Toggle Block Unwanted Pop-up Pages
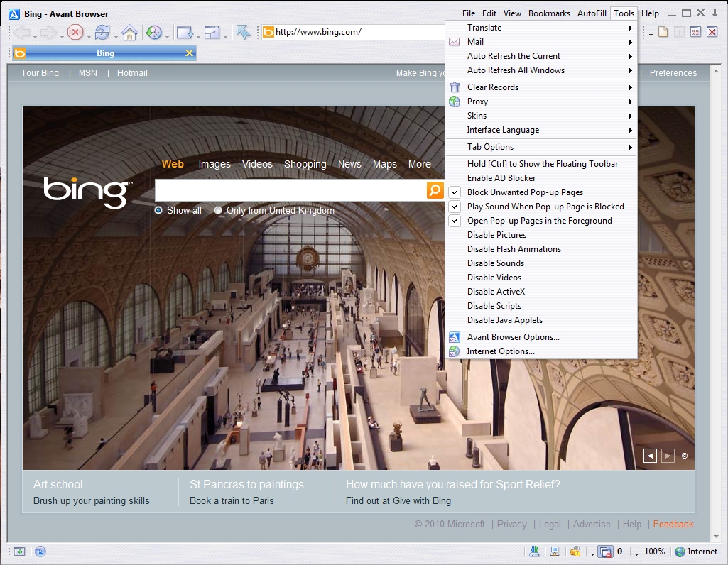The width and height of the screenshot is (728, 565). [541, 192]
